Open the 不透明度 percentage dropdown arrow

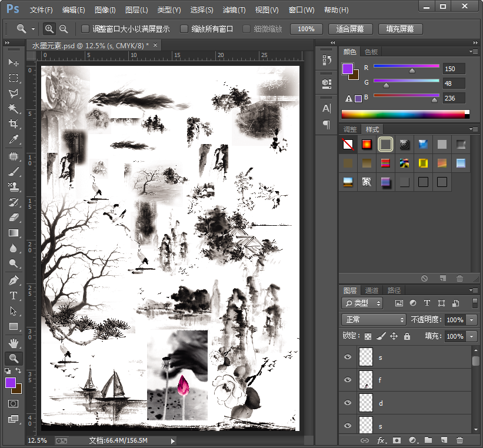tap(472, 320)
